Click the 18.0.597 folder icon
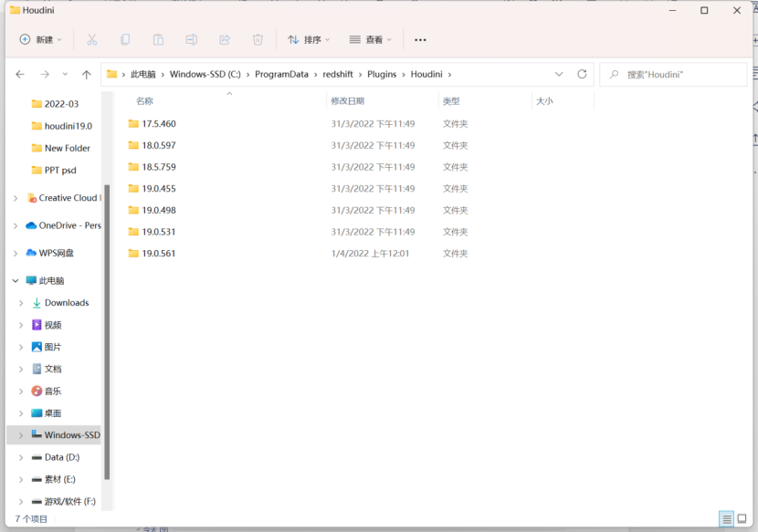758x532 pixels. click(x=133, y=145)
